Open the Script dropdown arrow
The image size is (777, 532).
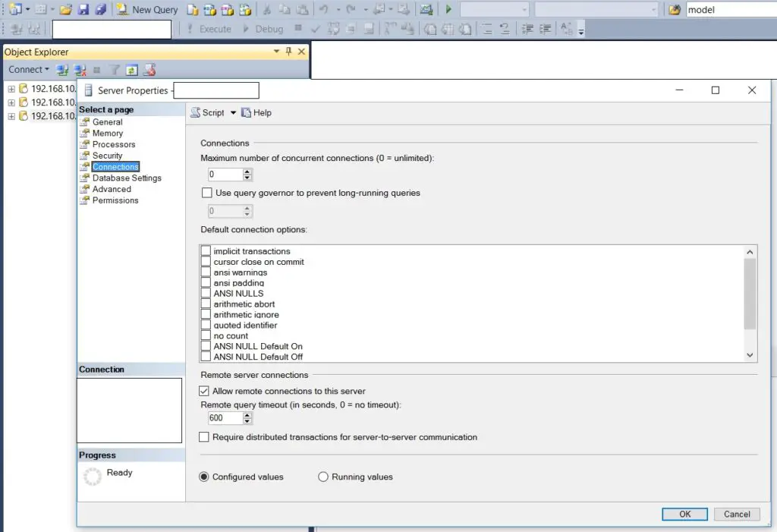233,112
